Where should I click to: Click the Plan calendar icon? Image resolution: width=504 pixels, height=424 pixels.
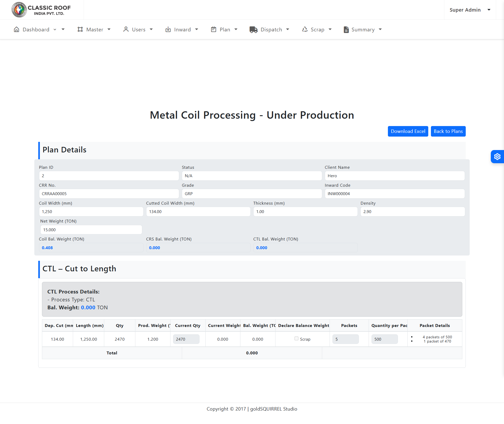click(x=213, y=30)
